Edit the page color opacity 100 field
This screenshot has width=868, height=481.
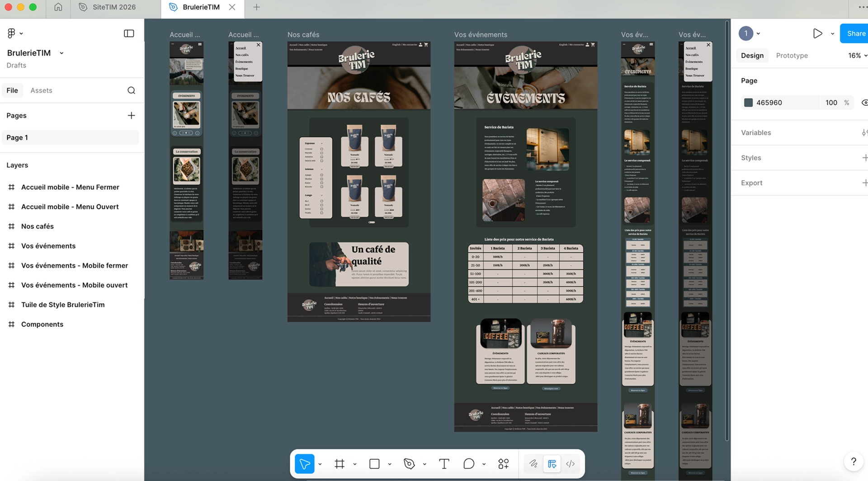(x=831, y=103)
